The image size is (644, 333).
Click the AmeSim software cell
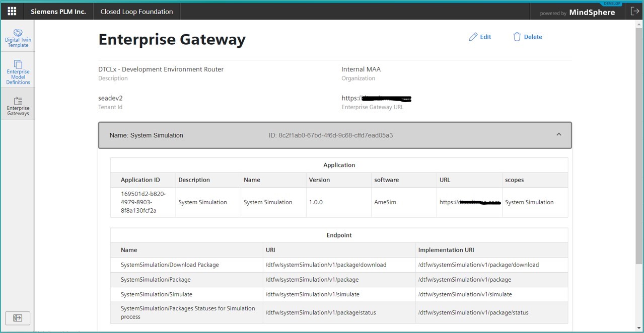click(x=385, y=202)
